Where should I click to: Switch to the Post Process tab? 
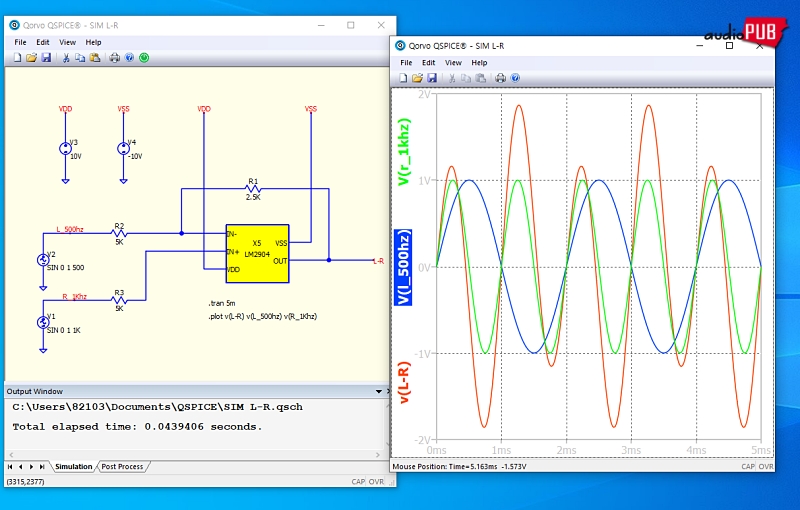pos(122,467)
